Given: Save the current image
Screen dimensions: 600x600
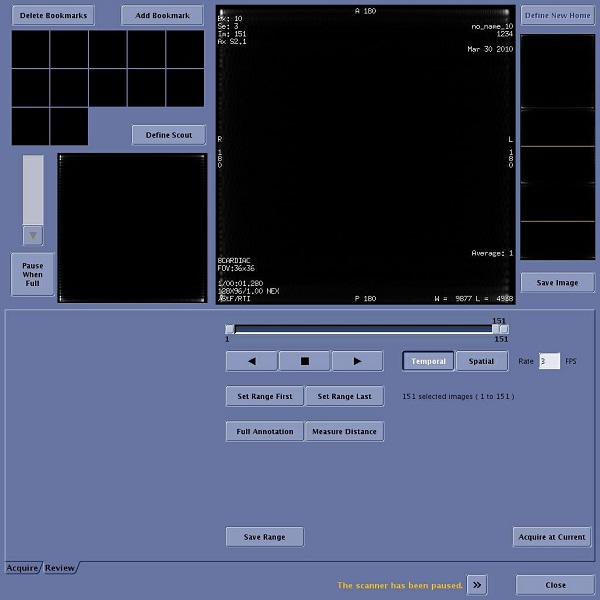Looking at the screenshot, I should pos(557,283).
